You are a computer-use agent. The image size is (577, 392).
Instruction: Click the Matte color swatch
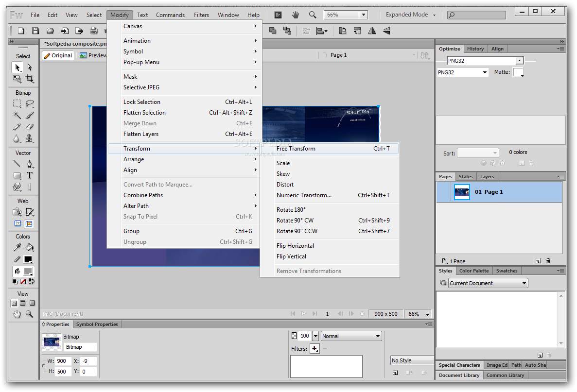pos(518,72)
